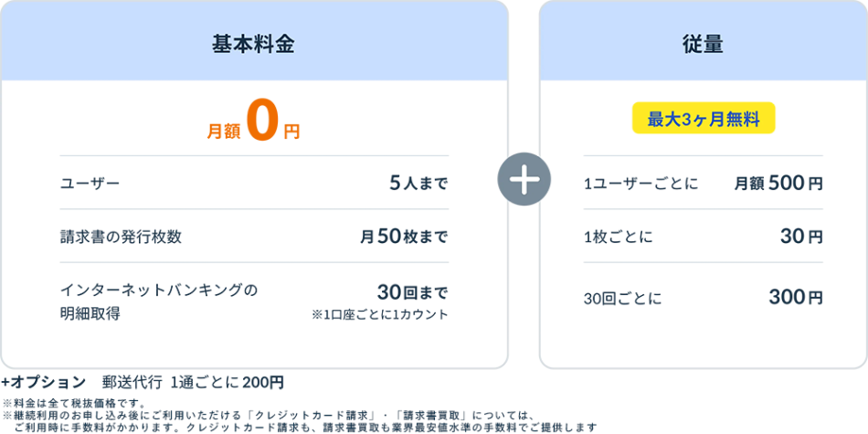
Task: Click the 月額500円 price
Action: (778, 184)
